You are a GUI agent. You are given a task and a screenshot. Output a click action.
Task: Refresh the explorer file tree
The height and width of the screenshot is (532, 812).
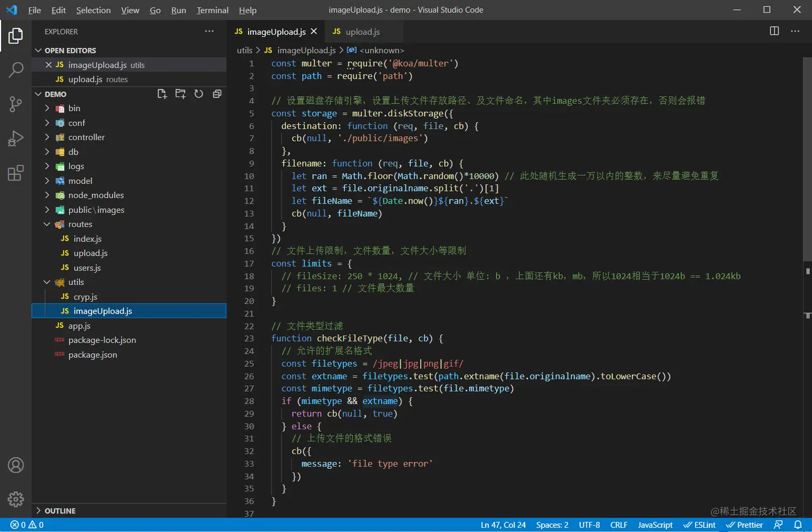pyautogui.click(x=199, y=94)
